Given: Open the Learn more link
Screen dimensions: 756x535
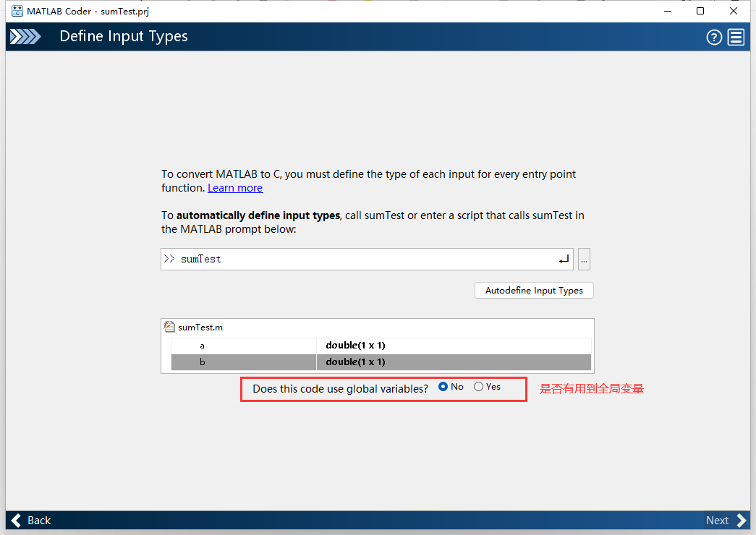Looking at the screenshot, I should 235,188.
